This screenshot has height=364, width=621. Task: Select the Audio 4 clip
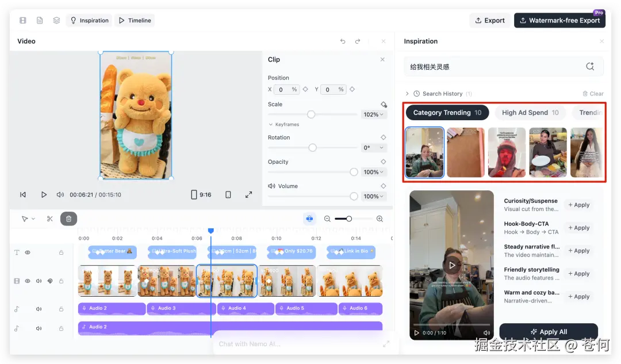click(246, 308)
